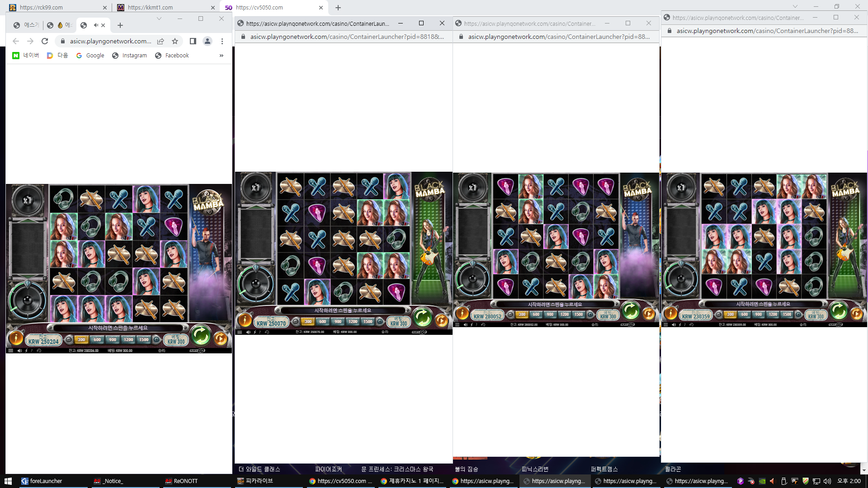Open the tab search chevron in cv5050 window
868x488 pixels.
[795, 6]
